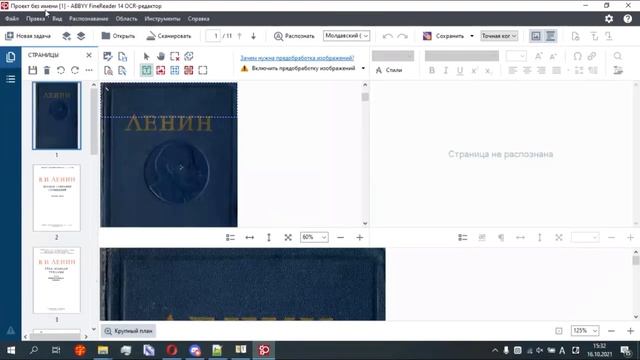The width and height of the screenshot is (640, 360).
Task: Go to the next page arrow
Action: pos(253,36)
